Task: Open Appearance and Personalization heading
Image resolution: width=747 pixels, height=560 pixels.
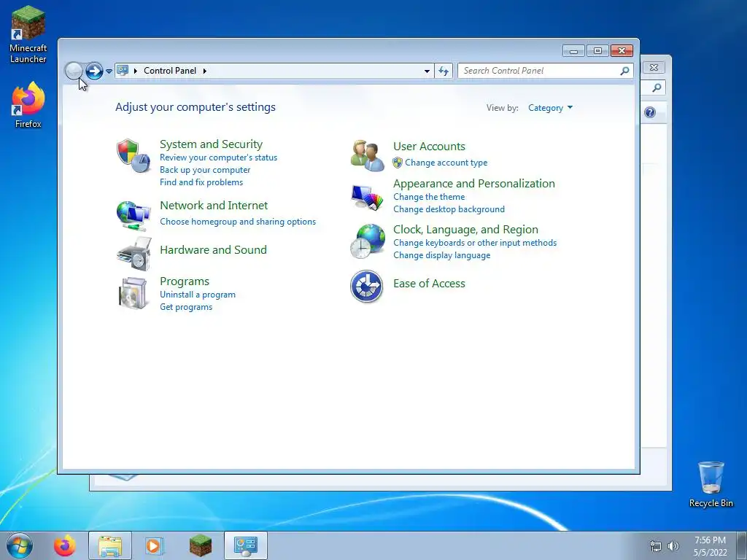Action: 474,183
